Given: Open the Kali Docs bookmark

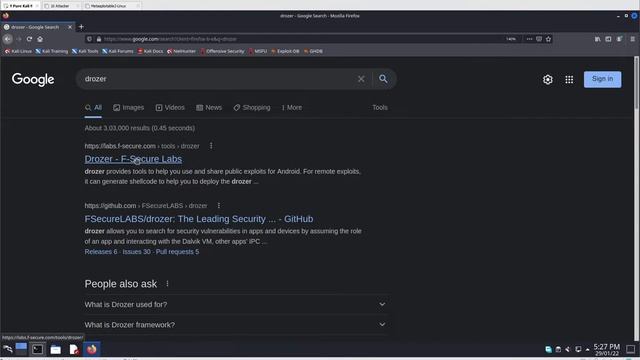Looking at the screenshot, I should click(150, 51).
